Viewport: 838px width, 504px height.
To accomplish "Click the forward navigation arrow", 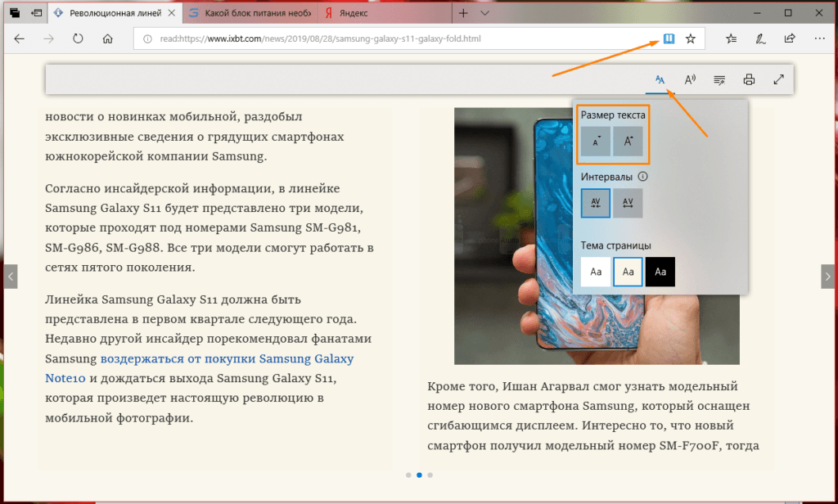I will 48,38.
